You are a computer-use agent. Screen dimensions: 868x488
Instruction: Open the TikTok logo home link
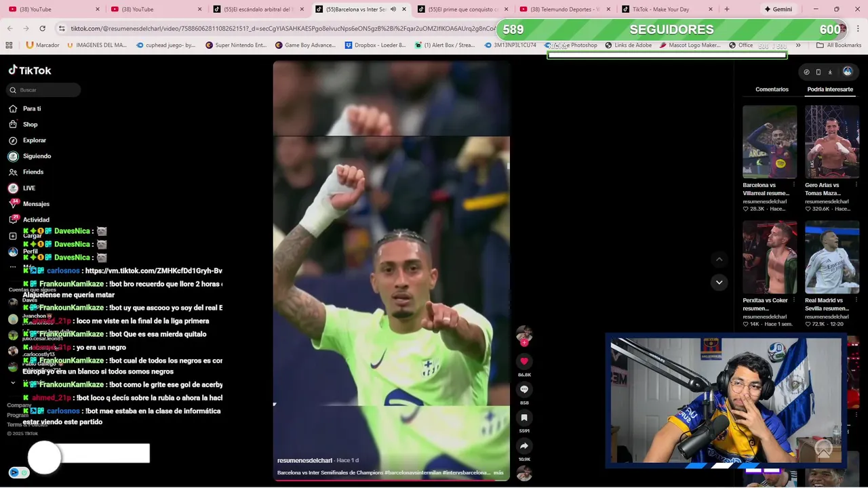point(30,70)
